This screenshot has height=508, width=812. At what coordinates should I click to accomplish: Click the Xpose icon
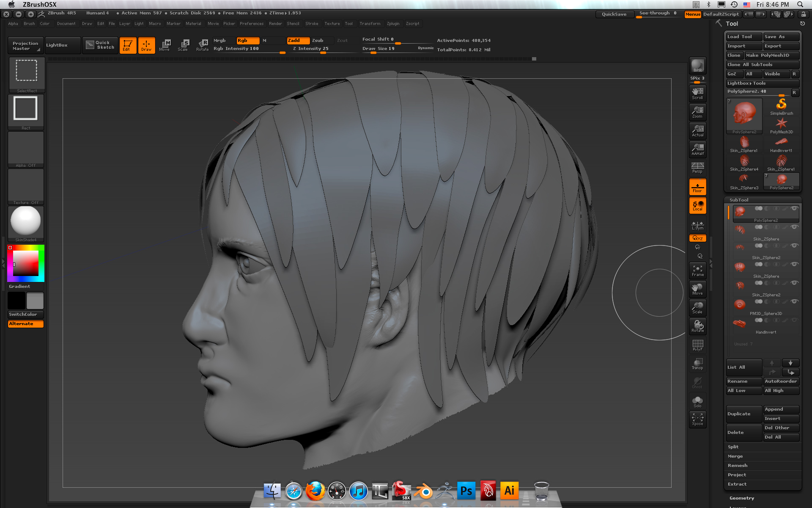point(697,420)
